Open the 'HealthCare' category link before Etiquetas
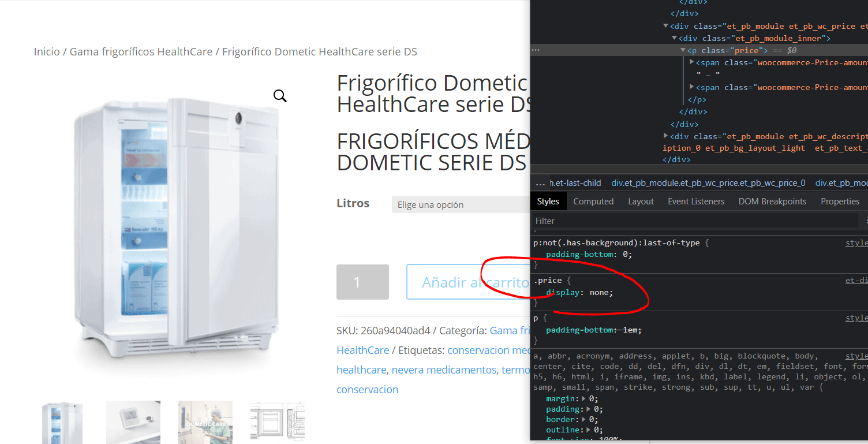Viewport: 868px width, 444px height. [363, 350]
